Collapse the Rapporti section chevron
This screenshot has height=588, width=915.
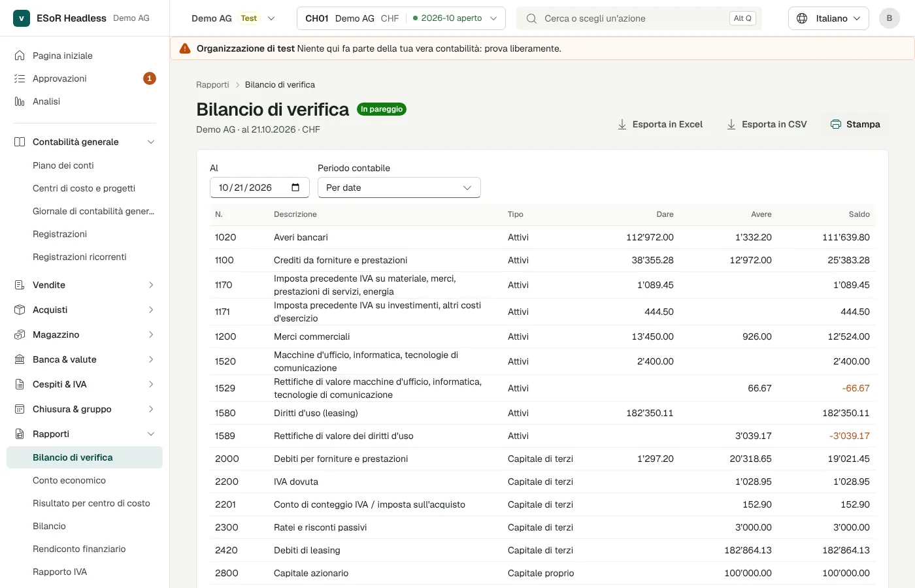click(151, 434)
